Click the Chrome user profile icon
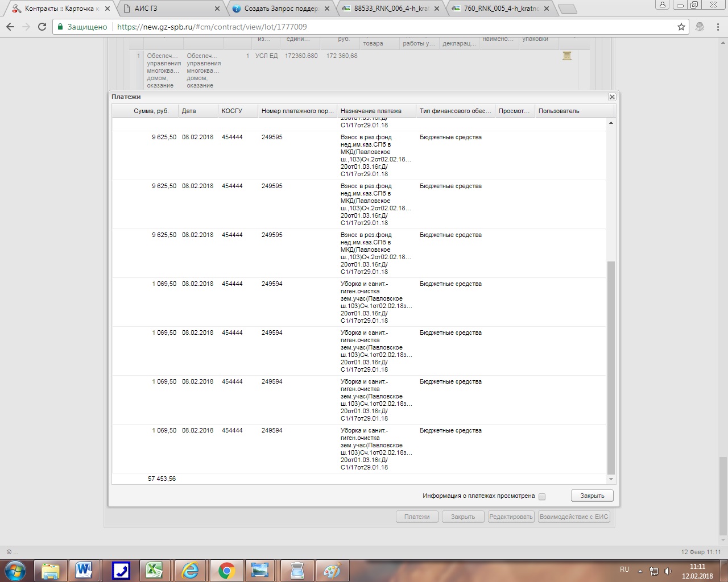This screenshot has height=582, width=728. tap(663, 5)
